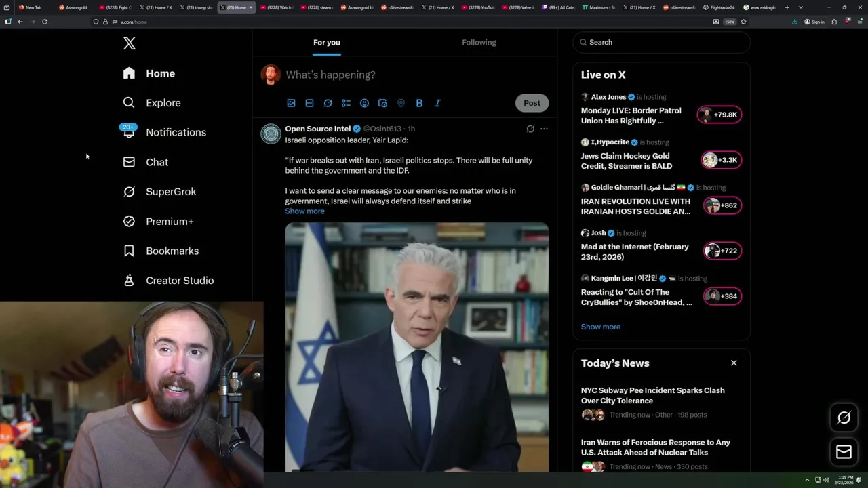This screenshot has width=868, height=488.
Task: Click the +3.3K listeners badge
Action: click(x=722, y=160)
